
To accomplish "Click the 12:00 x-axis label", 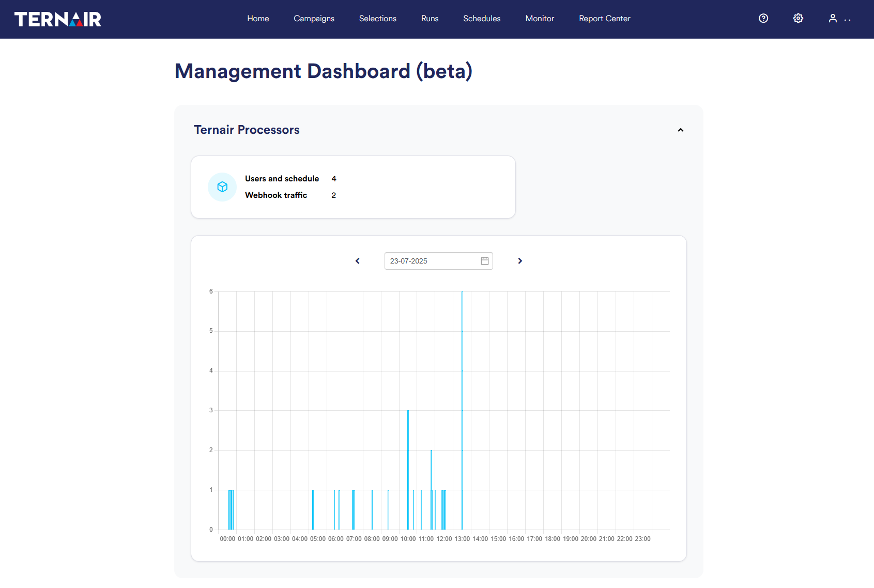I will pos(444,539).
